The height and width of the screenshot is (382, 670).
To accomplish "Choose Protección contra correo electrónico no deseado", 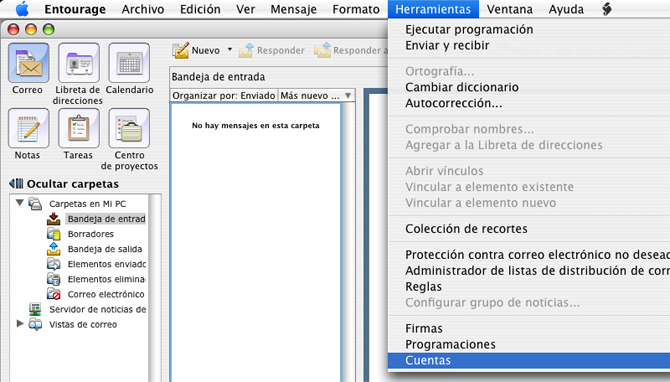I will pyautogui.click(x=529, y=255).
